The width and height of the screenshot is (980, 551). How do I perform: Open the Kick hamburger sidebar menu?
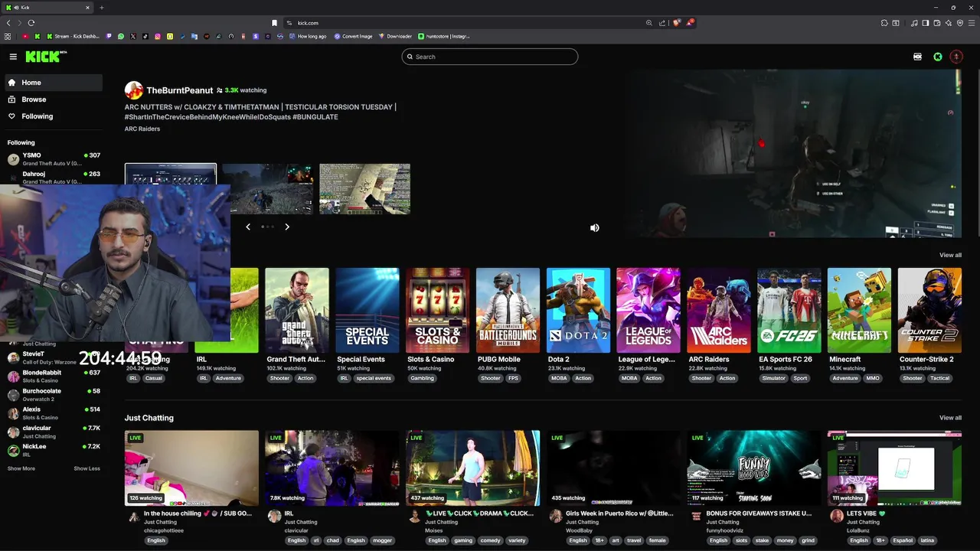click(13, 57)
